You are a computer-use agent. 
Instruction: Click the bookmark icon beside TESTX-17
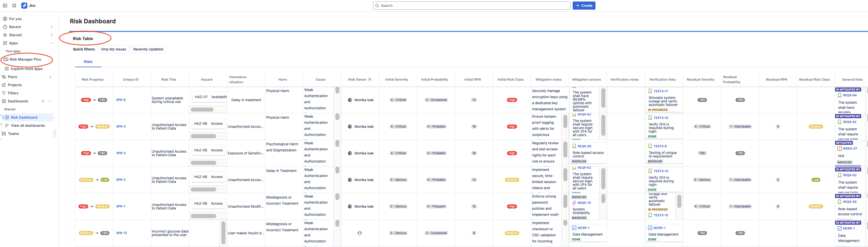pyautogui.click(x=650, y=91)
